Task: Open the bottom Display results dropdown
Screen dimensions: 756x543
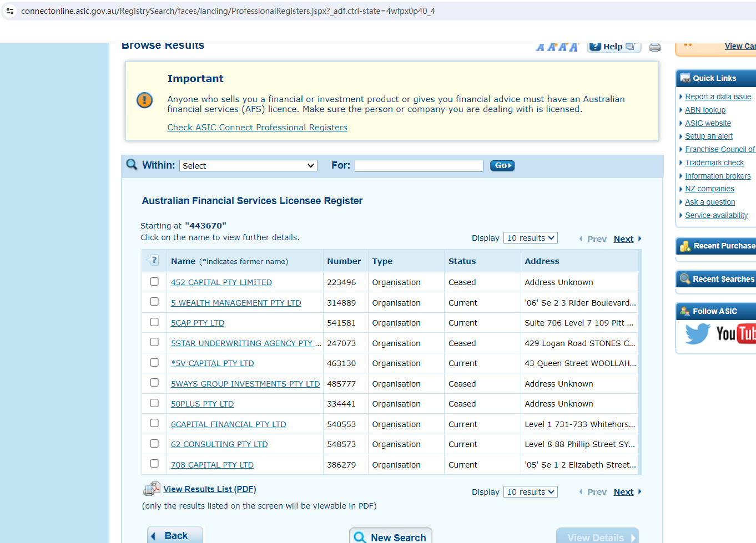Action: click(x=531, y=492)
